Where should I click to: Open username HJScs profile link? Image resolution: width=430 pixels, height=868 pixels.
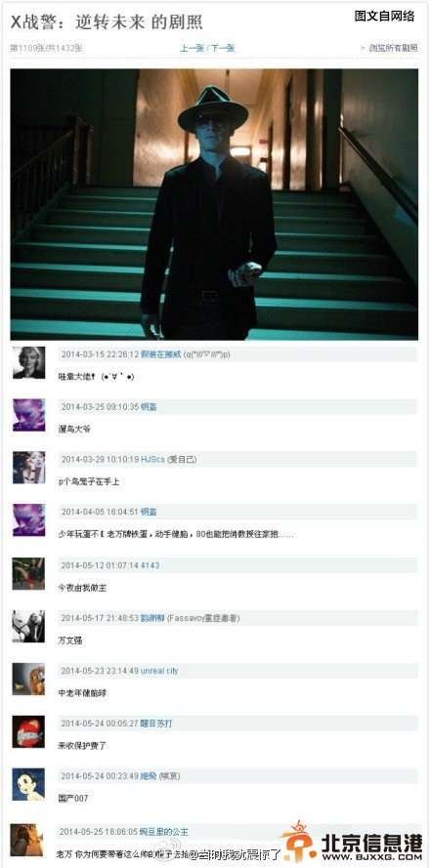[152, 459]
